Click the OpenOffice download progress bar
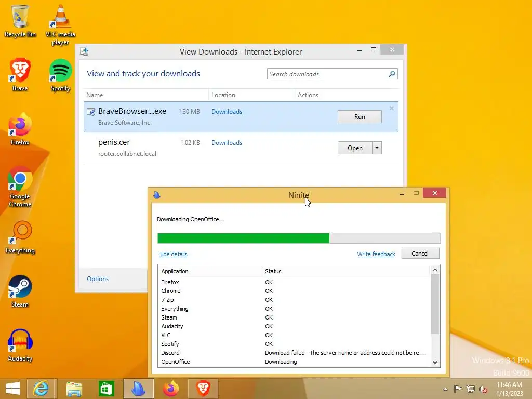The width and height of the screenshot is (532, 399). [x=299, y=238]
